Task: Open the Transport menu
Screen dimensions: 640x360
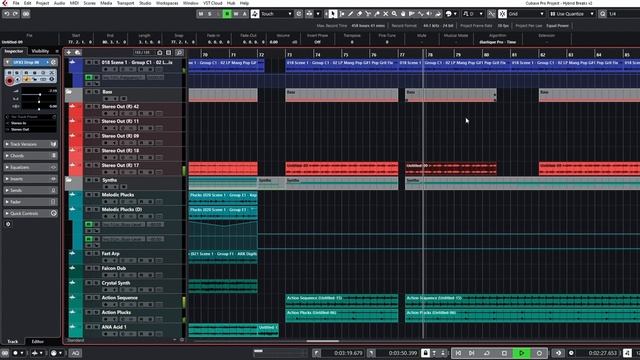Action: [x=125, y=3]
